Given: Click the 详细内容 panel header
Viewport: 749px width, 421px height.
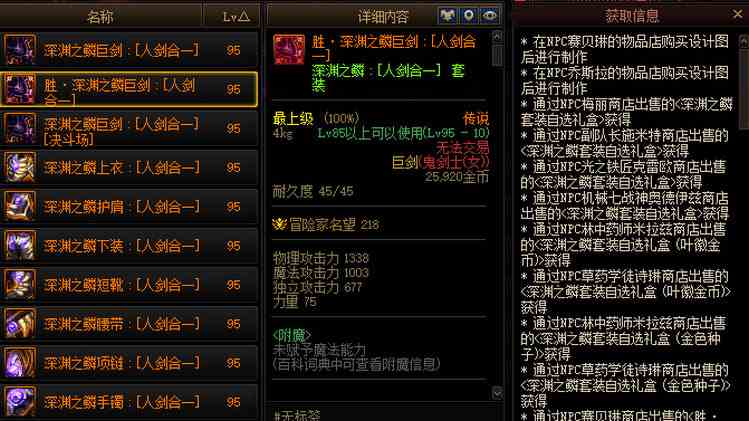Looking at the screenshot, I should tap(383, 17).
